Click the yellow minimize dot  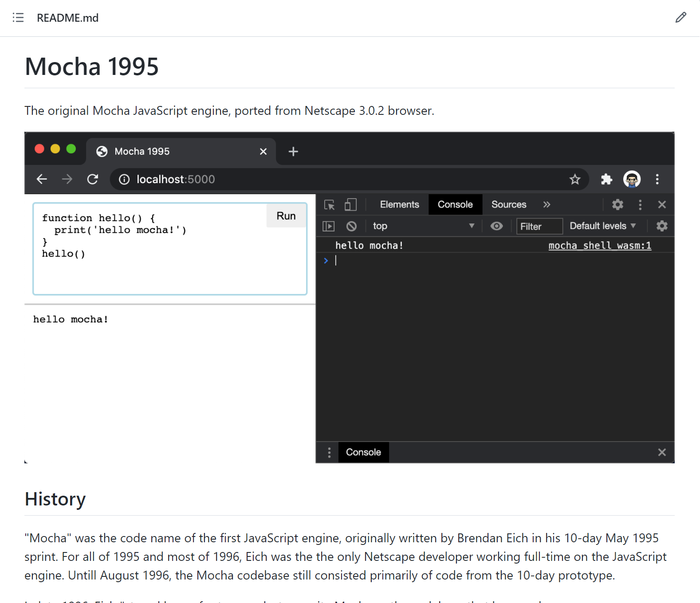point(55,149)
